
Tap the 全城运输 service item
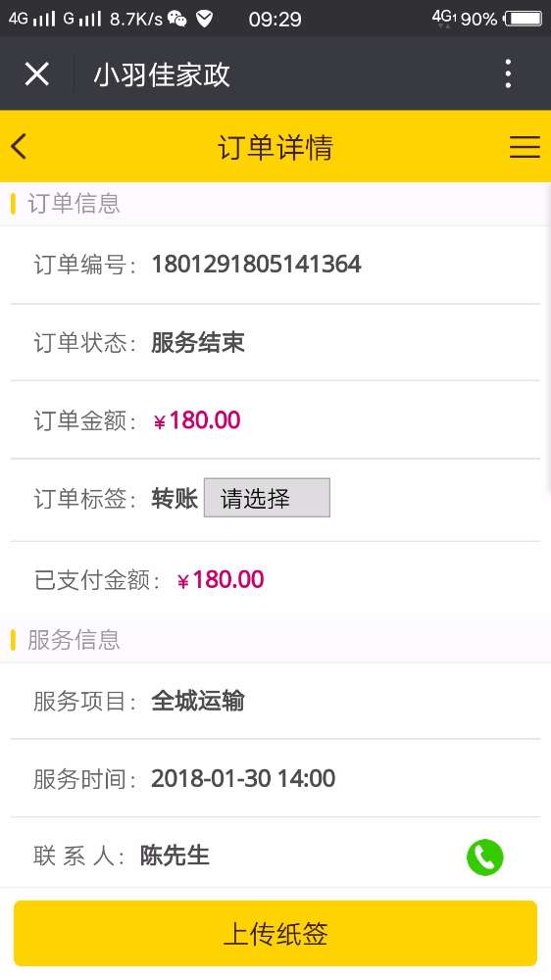point(198,701)
